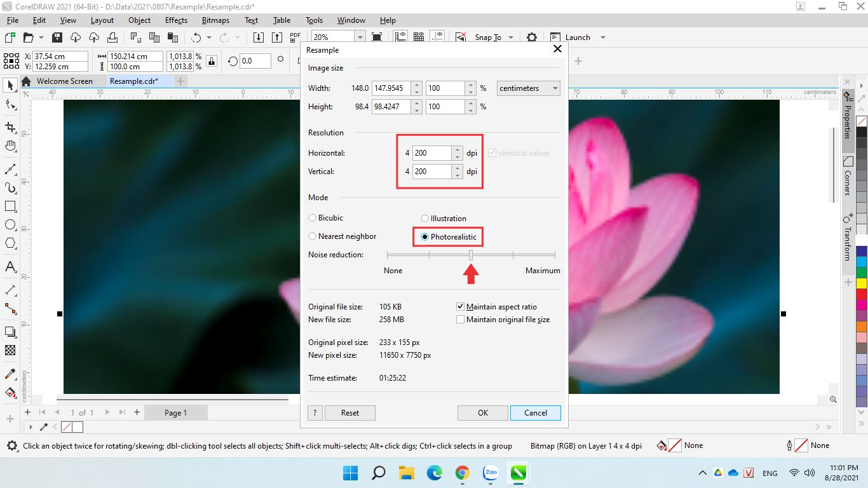Click OK to apply resample

pyautogui.click(x=483, y=413)
